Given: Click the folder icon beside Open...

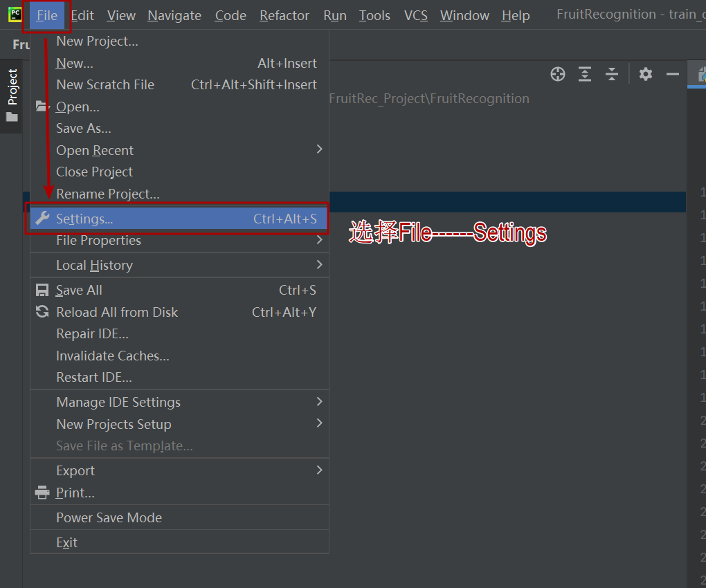Looking at the screenshot, I should point(42,107).
